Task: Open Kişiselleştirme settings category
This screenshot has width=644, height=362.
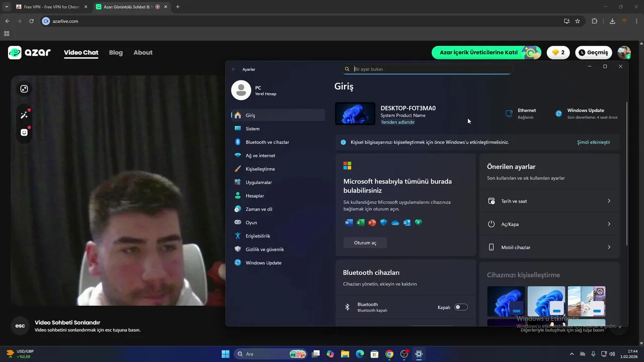Action: tap(278, 169)
